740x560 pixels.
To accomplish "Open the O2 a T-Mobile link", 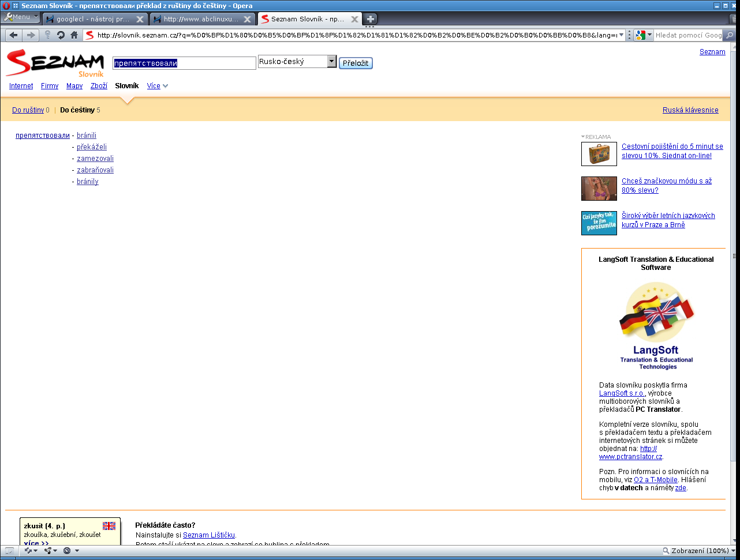I will (x=656, y=480).
